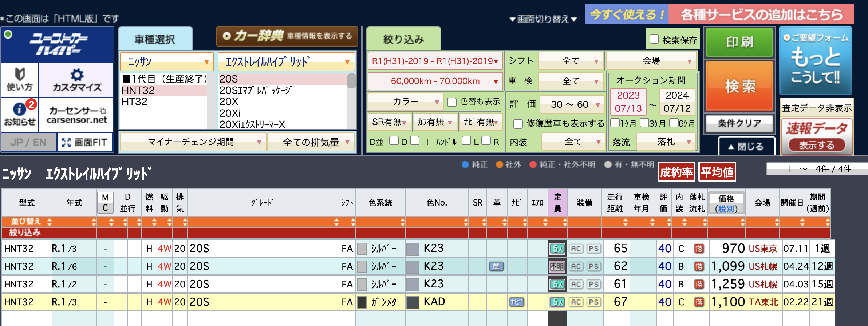The height and width of the screenshot is (326, 868).
Task: Click the sort arrows under 開催日 column
Action: click(802, 222)
